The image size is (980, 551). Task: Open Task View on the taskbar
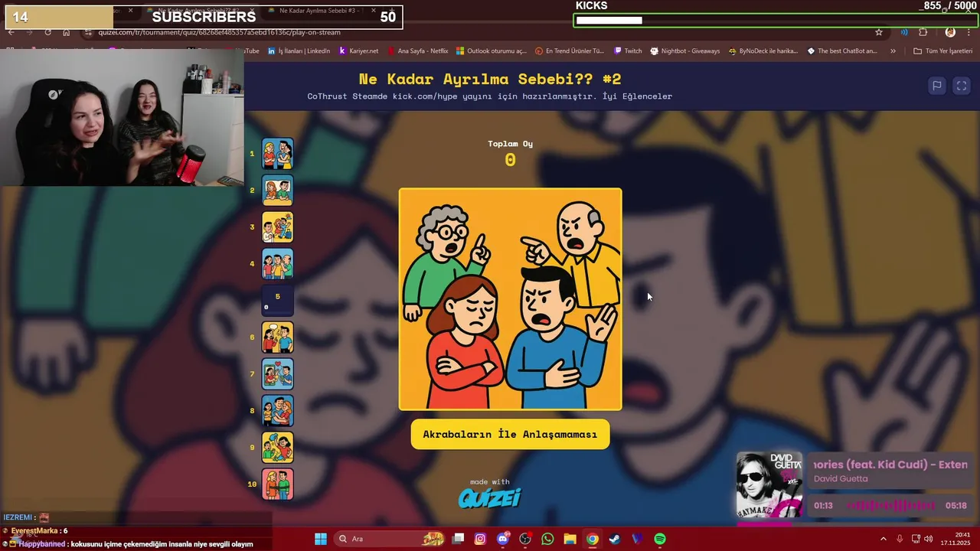coord(458,539)
